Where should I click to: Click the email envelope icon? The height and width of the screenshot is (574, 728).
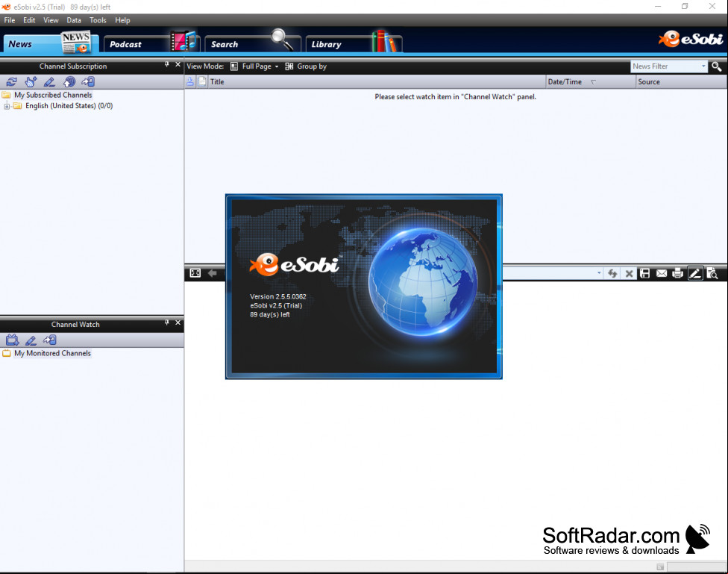662,273
